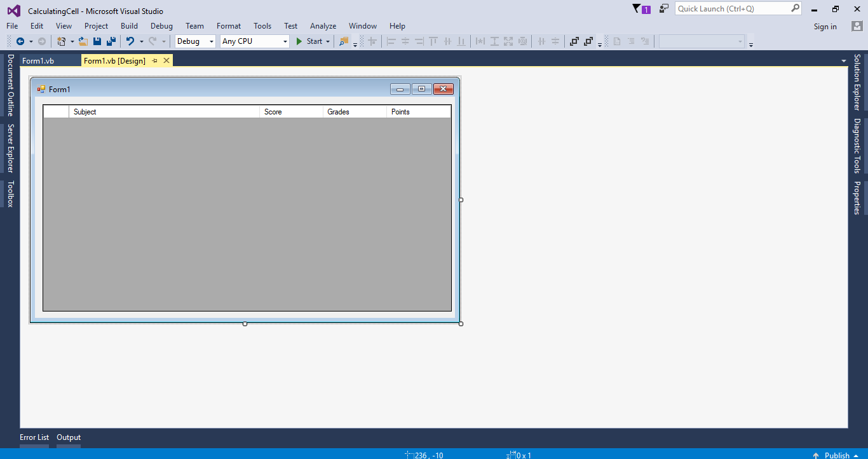Image resolution: width=868 pixels, height=459 pixels.
Task: Click the Open File folder icon
Action: click(83, 41)
